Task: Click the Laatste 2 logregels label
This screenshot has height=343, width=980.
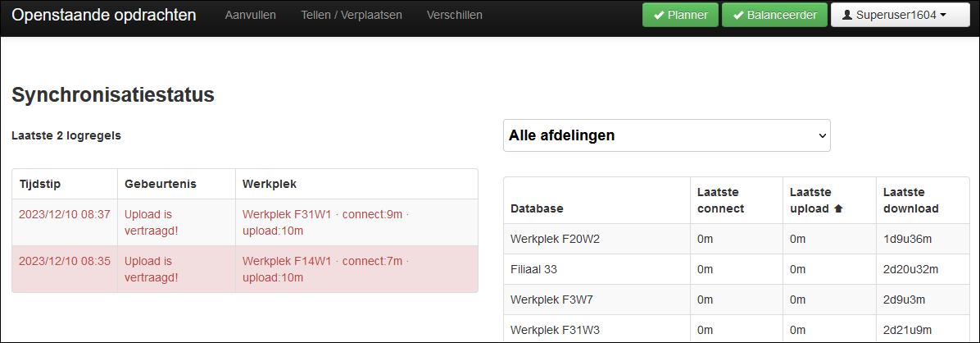Action: (x=66, y=136)
